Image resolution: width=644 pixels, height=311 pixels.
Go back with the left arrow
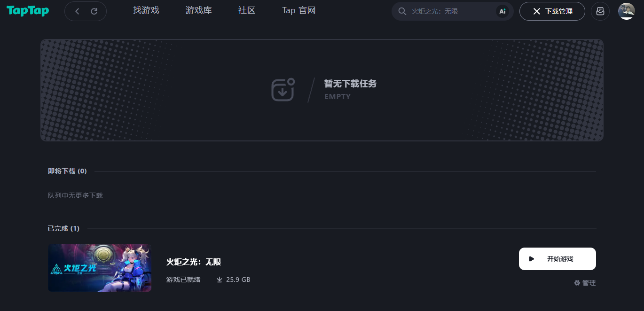(x=77, y=11)
